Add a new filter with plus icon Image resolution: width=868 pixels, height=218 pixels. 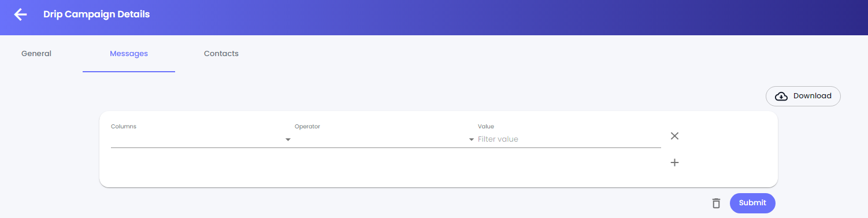click(674, 162)
